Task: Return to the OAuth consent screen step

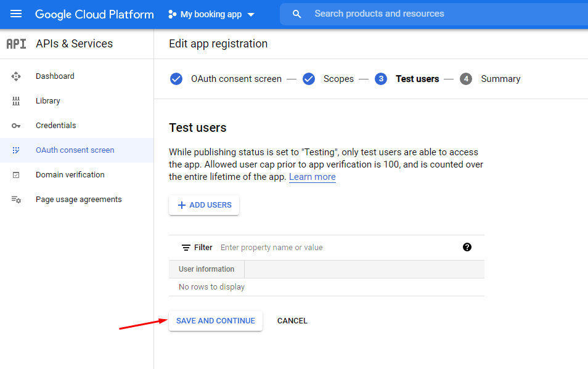Action: click(x=236, y=79)
